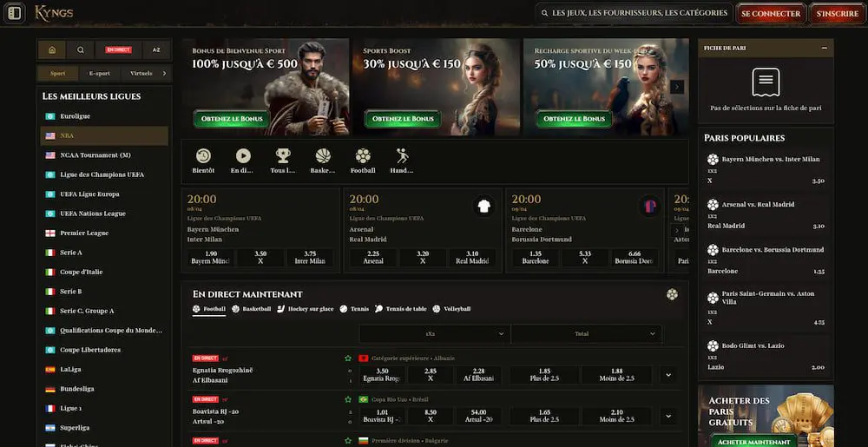The height and width of the screenshot is (447, 868).
Task: Switch to the Virtuels tab
Action: pos(141,74)
